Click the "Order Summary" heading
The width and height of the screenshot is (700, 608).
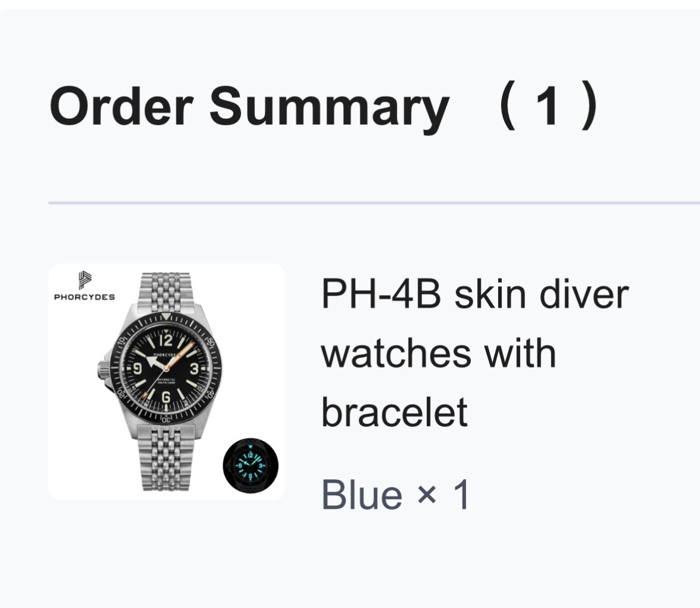click(249, 107)
